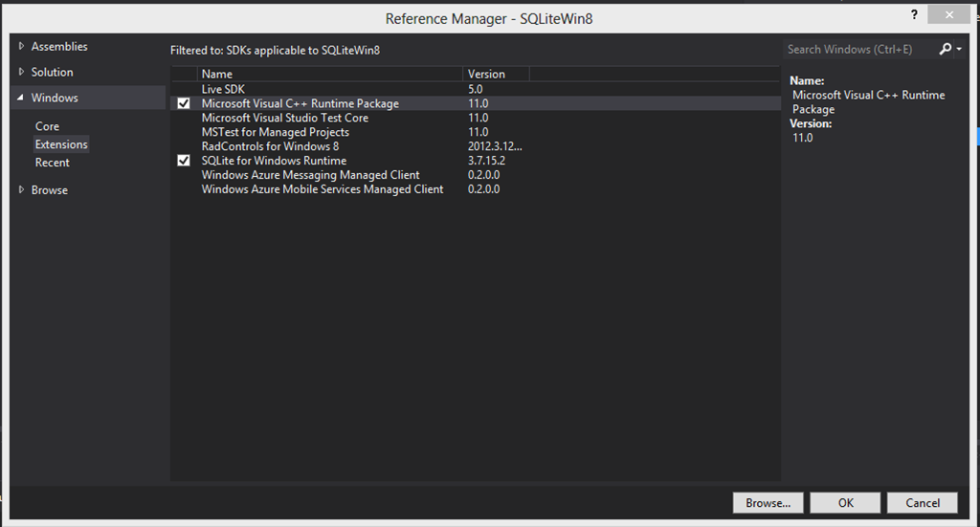Expand the Solution tree node
This screenshot has height=527, width=980.
pos(22,72)
